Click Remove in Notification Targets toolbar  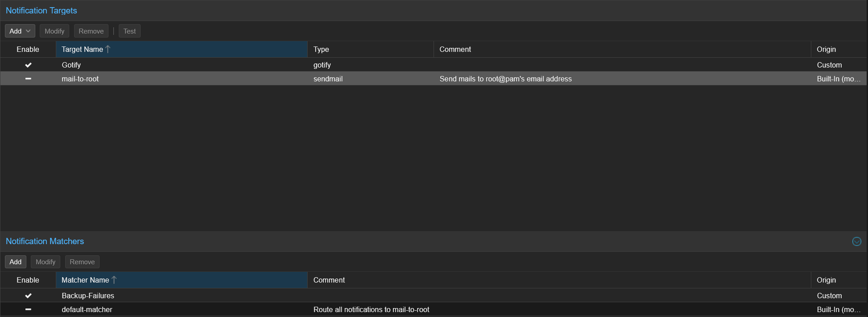point(91,31)
